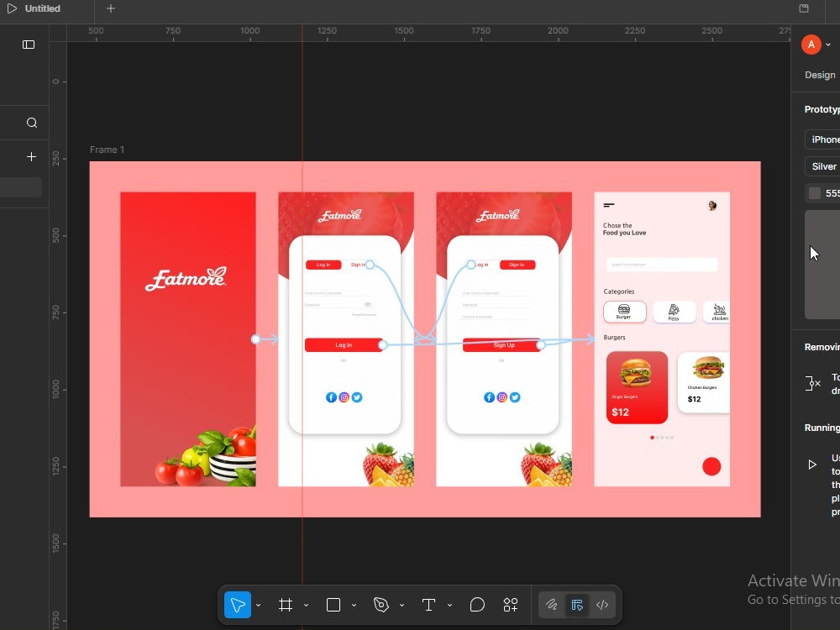Select the Comment tool
The image size is (840, 630).
pyautogui.click(x=477, y=605)
